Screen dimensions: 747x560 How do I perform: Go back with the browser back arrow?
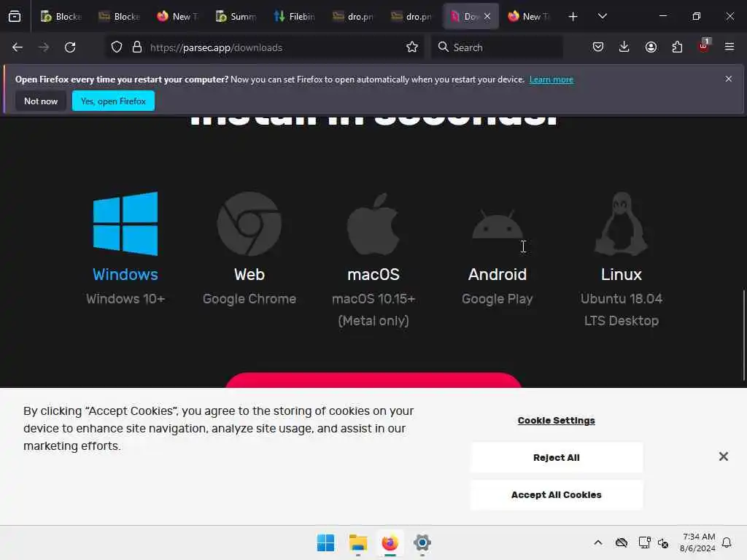(18, 47)
